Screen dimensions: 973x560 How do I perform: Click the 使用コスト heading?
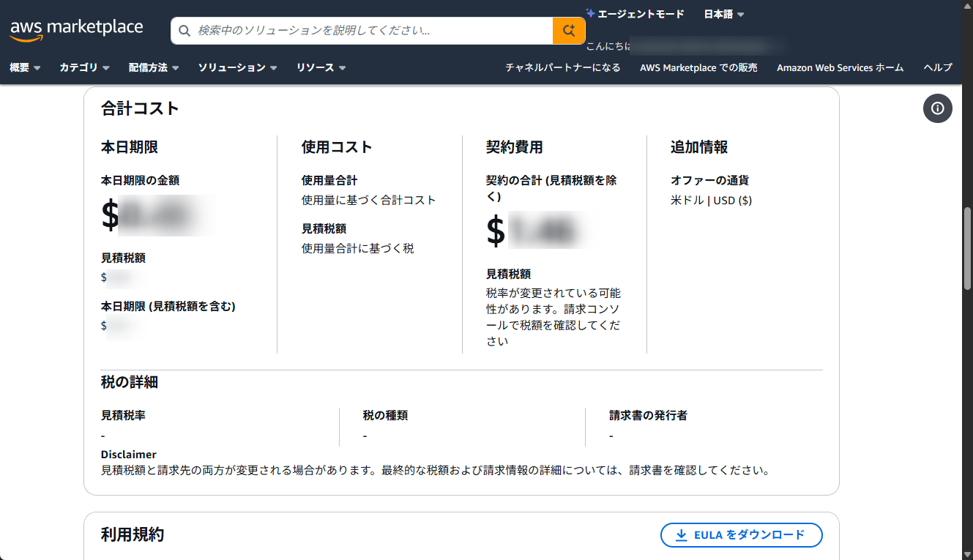337,147
